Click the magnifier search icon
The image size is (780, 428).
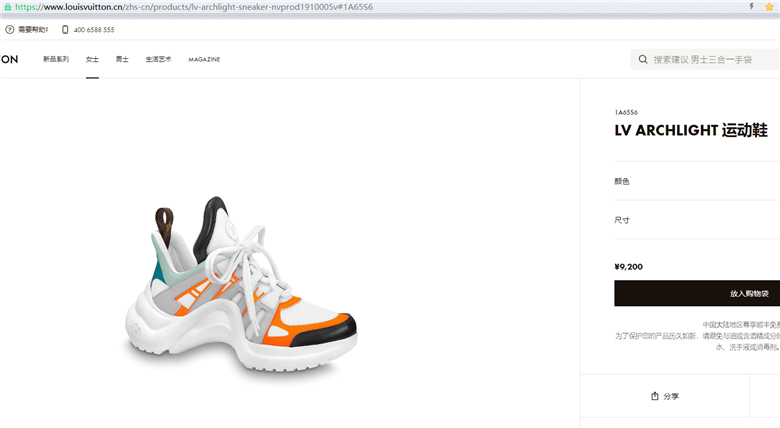pos(643,59)
